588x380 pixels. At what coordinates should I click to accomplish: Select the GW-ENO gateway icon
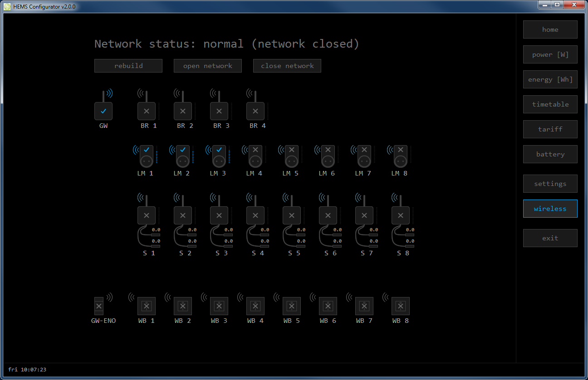(99, 306)
